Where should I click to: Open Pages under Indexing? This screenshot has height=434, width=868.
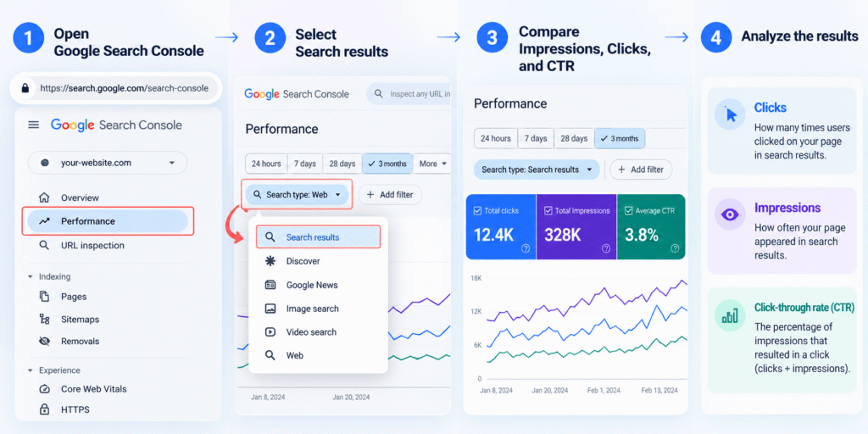click(x=74, y=297)
